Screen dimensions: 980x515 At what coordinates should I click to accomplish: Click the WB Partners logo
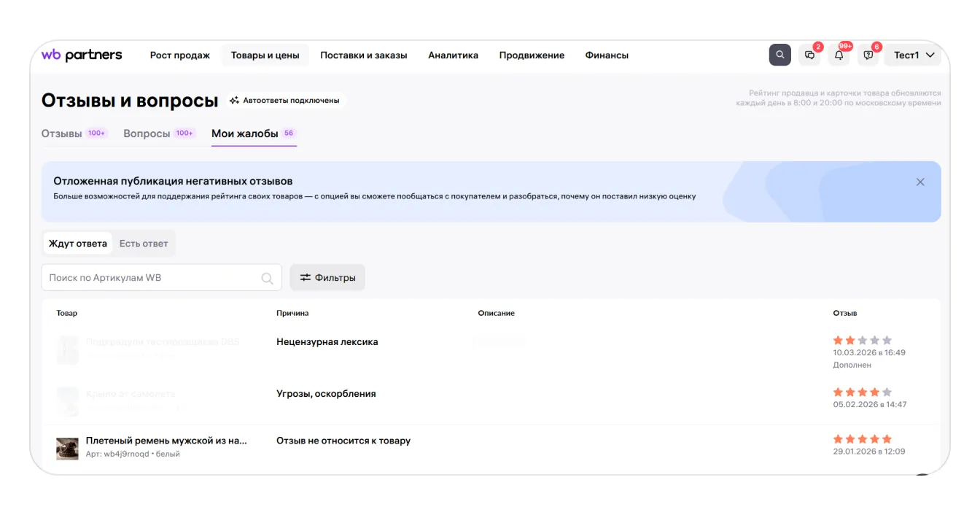click(x=82, y=55)
